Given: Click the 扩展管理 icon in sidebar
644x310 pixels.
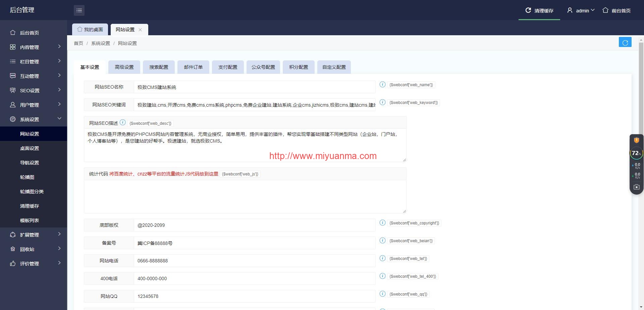Looking at the screenshot, I should point(13,235).
